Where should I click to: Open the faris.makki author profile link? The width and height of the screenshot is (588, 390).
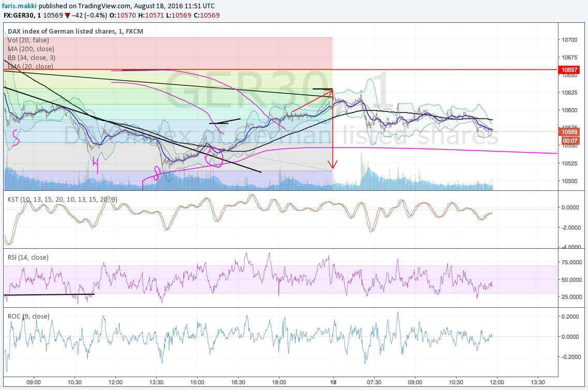tap(19, 6)
